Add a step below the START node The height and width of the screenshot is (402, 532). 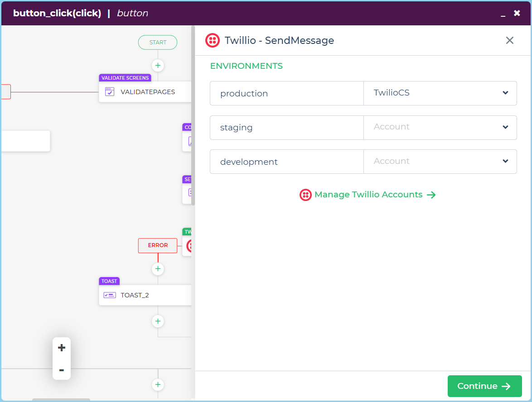(x=158, y=65)
